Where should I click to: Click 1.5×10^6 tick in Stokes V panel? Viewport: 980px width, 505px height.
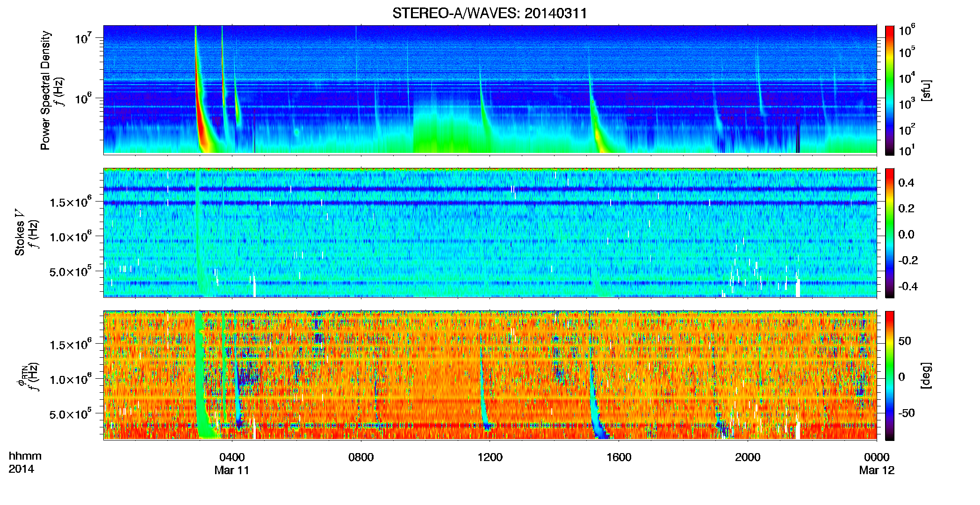pos(71,202)
